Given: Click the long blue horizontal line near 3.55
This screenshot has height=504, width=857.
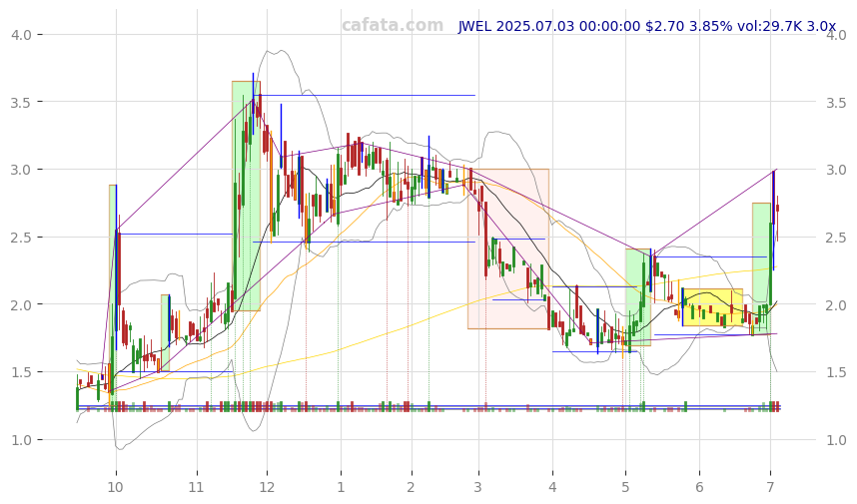Looking at the screenshot, I should [x=364, y=96].
